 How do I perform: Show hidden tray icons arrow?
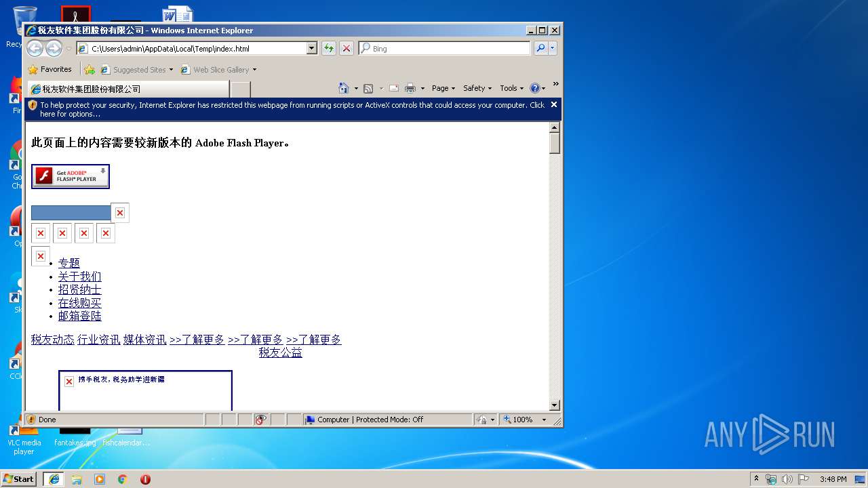(x=756, y=479)
